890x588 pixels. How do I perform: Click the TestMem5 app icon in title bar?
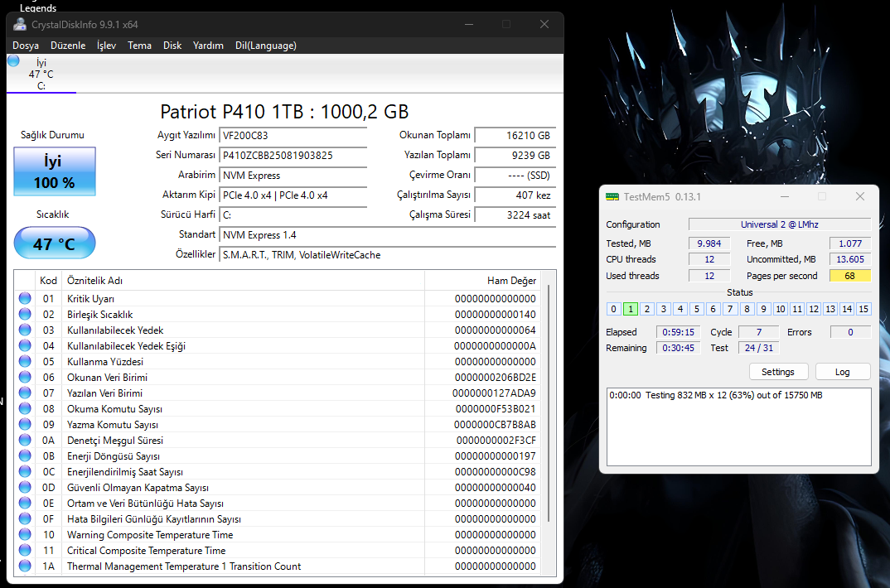pos(612,197)
